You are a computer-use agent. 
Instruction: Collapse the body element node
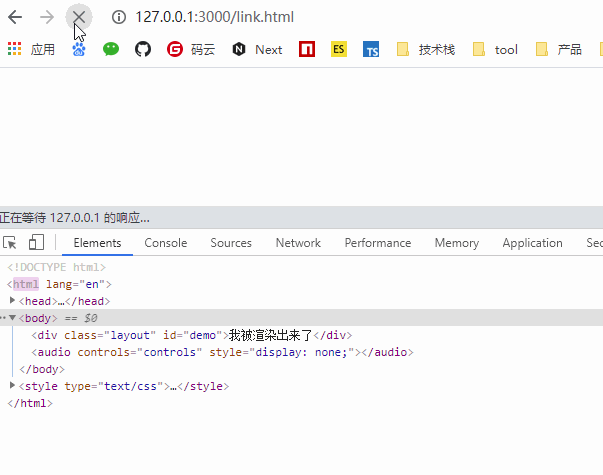tap(12, 317)
